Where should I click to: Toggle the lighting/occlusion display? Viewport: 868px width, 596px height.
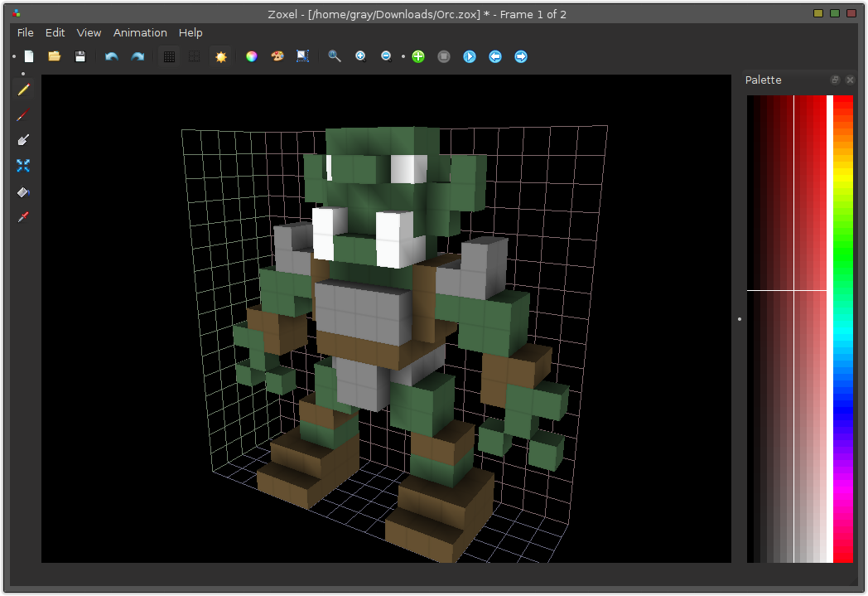point(220,56)
